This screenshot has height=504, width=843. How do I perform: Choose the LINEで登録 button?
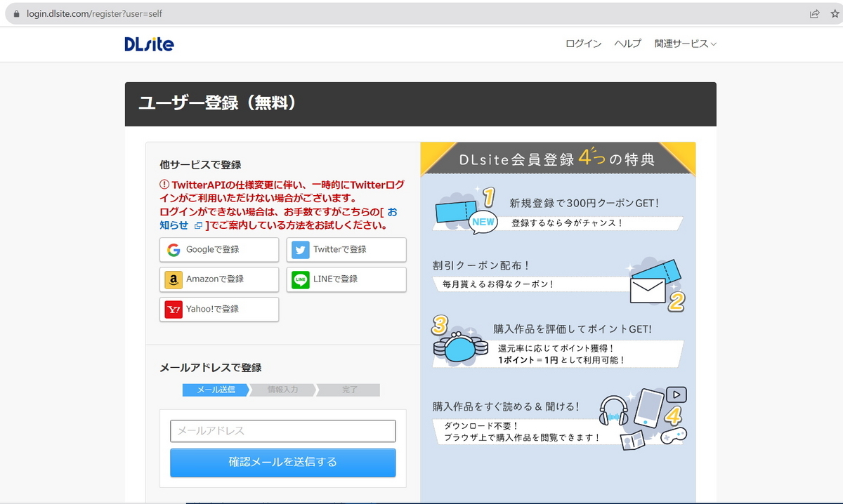[346, 279]
